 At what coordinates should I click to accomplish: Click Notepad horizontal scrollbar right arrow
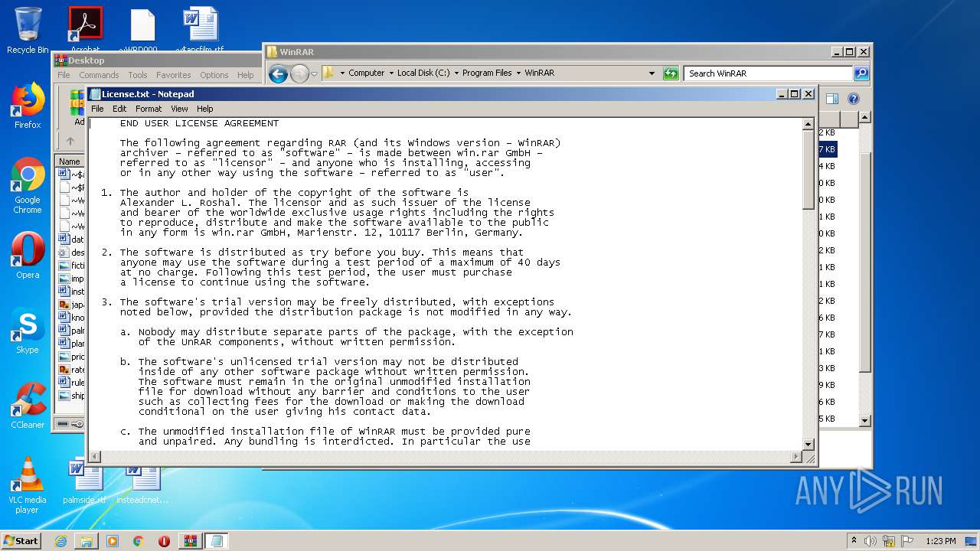tap(796, 457)
